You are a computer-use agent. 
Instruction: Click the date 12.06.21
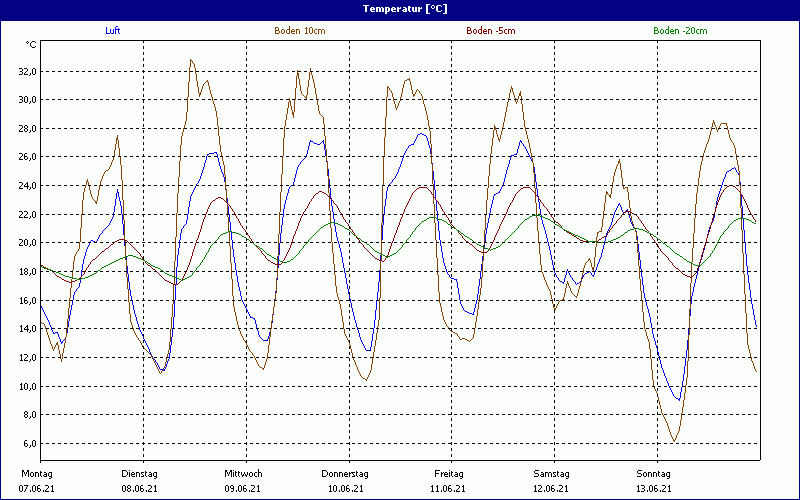pos(552,489)
